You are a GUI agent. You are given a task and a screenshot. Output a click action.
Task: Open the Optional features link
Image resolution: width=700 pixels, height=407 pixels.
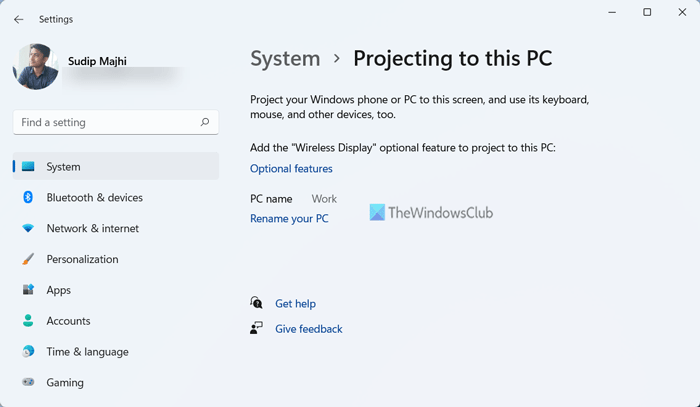(x=291, y=169)
